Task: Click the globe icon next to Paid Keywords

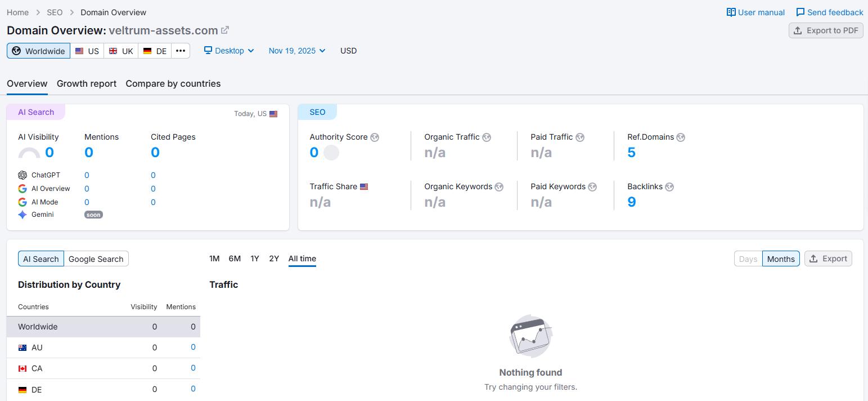Action: 592,186
